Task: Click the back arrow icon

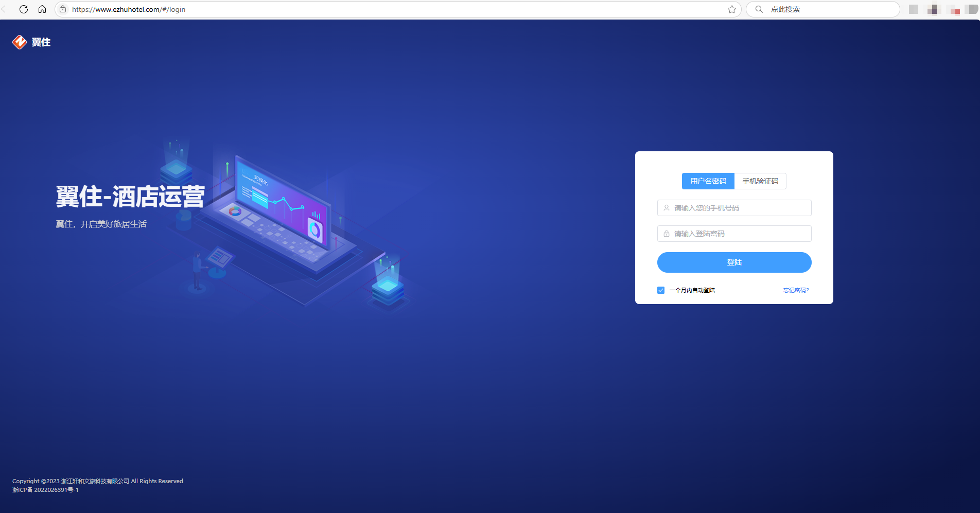Action: coord(5,9)
